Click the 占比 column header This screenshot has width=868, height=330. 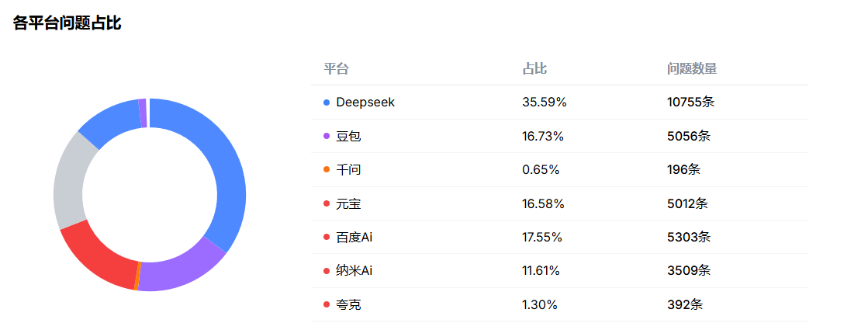534,68
